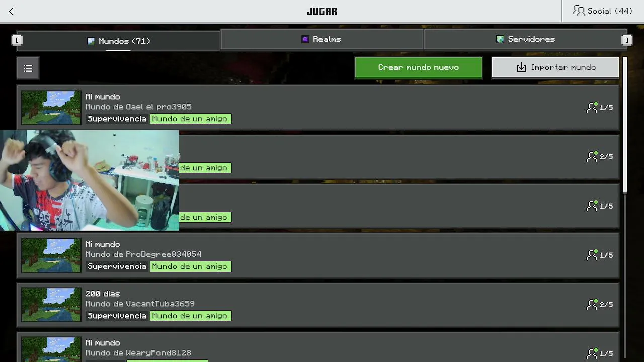Switch to the Realms tab
The image size is (644, 362).
click(322, 39)
